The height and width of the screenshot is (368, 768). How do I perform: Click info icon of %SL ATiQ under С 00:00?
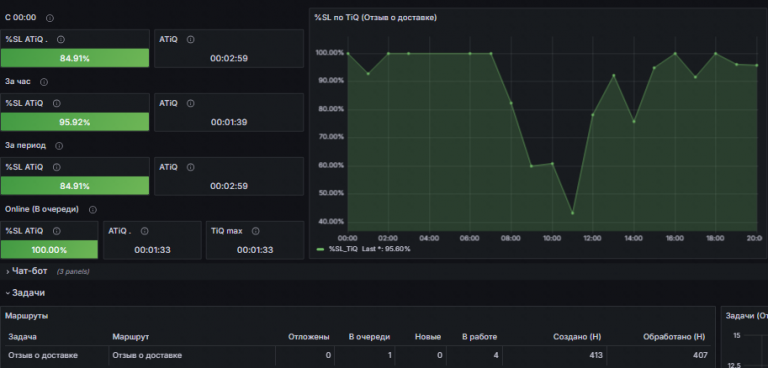point(61,40)
